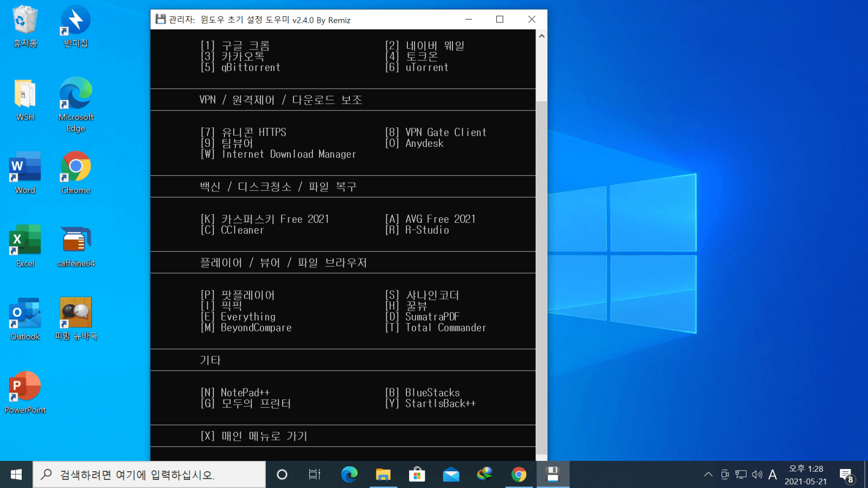Click the '[Y] StartIsBack++' entry
Screen dimensions: 868x488
pos(430,403)
